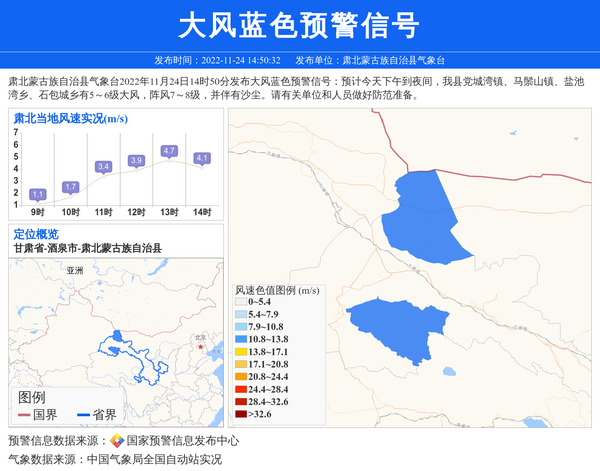
Task: Click the 国家预警信息发布中心 logo icon
Action: pos(116,440)
